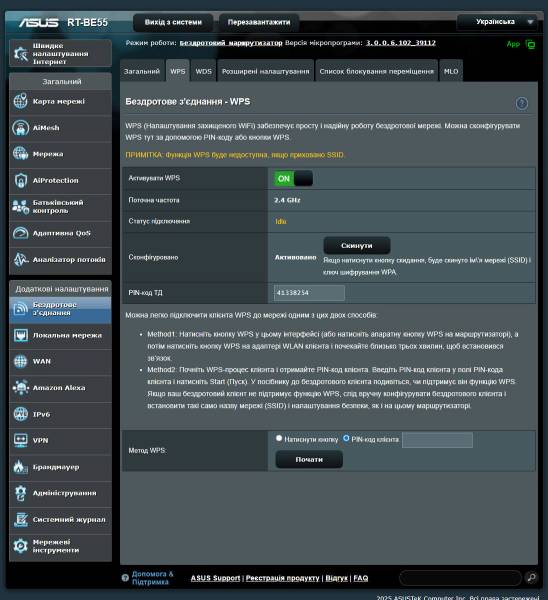Viewport: 548px width, 600px height.
Task: Switch to the WPS tab
Action: click(178, 71)
